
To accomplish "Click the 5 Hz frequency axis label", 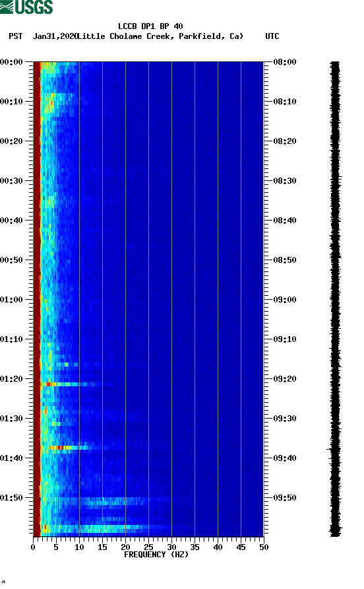I will pyautogui.click(x=56, y=547).
